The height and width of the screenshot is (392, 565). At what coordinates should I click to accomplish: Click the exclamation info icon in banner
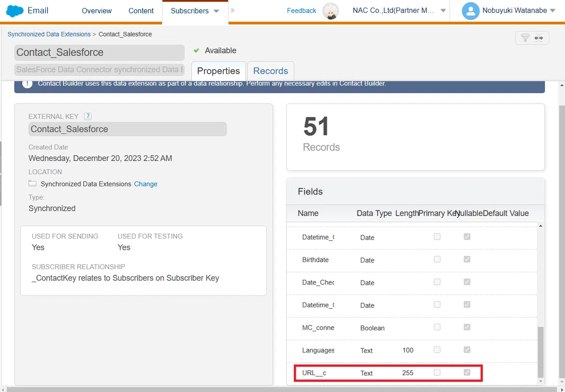click(28, 84)
